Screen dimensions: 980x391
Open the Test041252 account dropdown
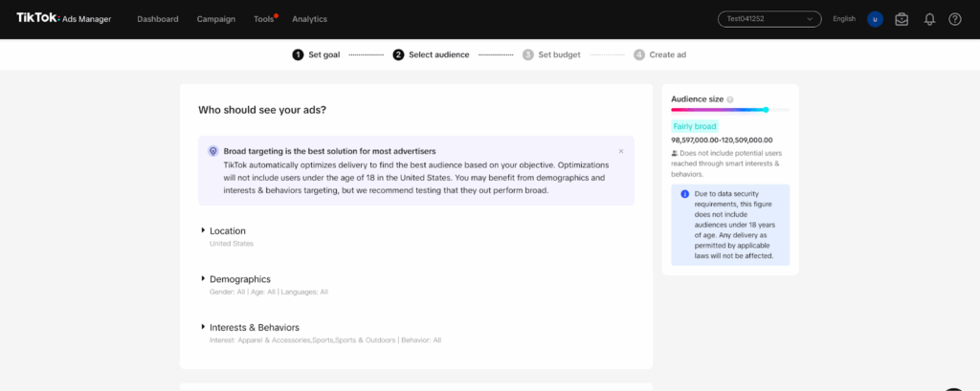click(x=769, y=19)
